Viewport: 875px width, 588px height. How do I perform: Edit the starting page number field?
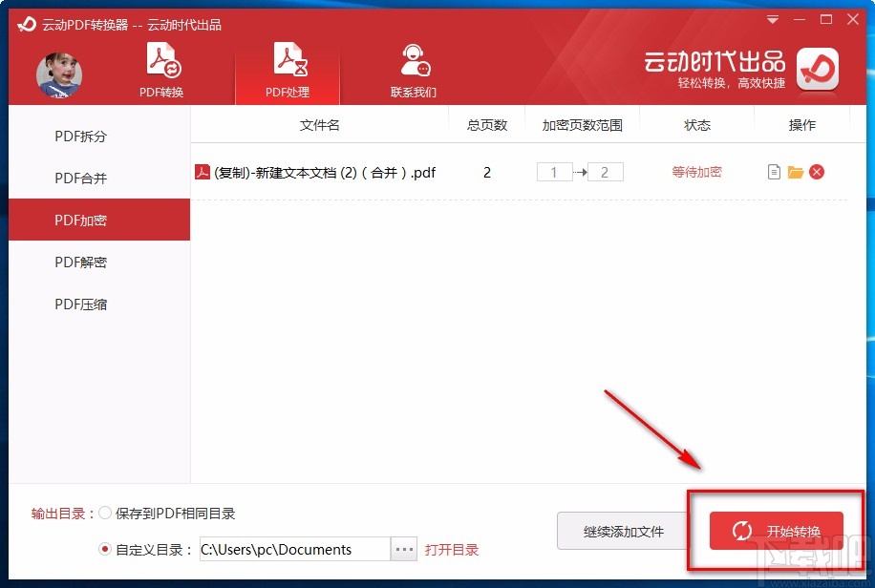[554, 172]
